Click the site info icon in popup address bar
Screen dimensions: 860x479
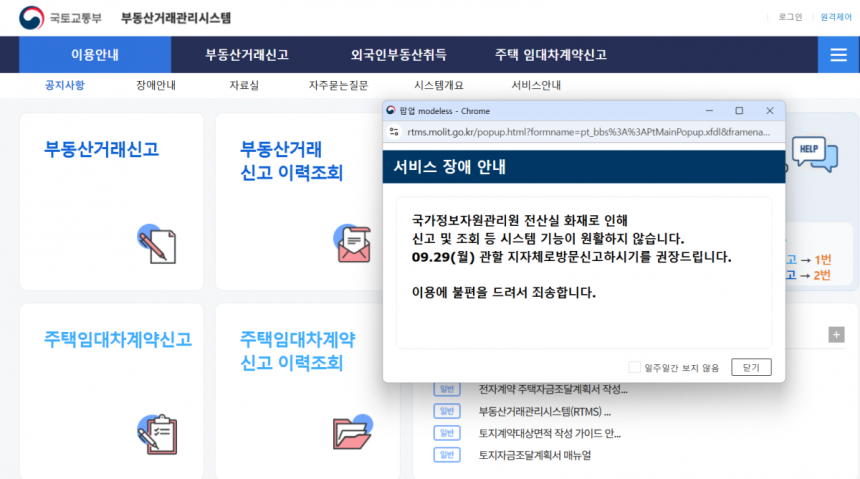pyautogui.click(x=392, y=131)
